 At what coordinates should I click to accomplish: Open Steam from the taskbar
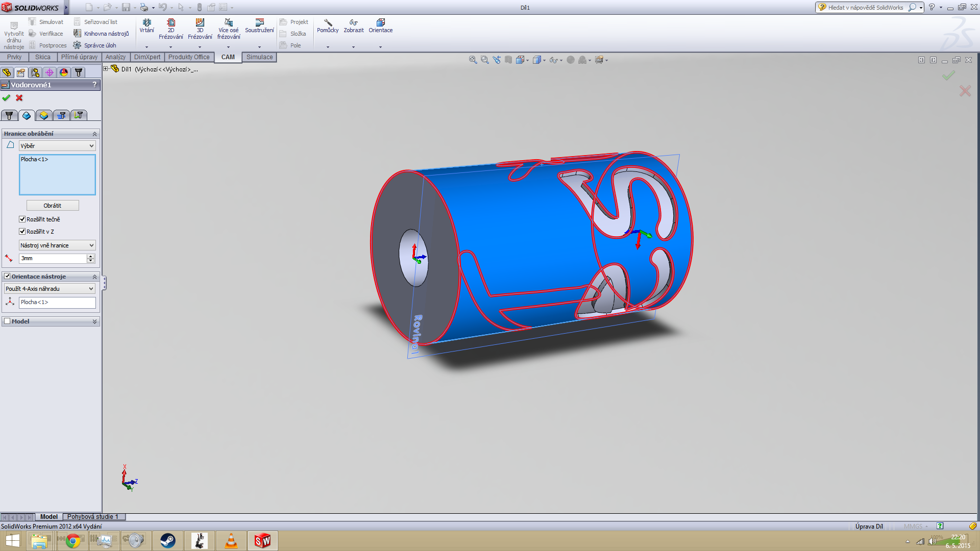(167, 541)
